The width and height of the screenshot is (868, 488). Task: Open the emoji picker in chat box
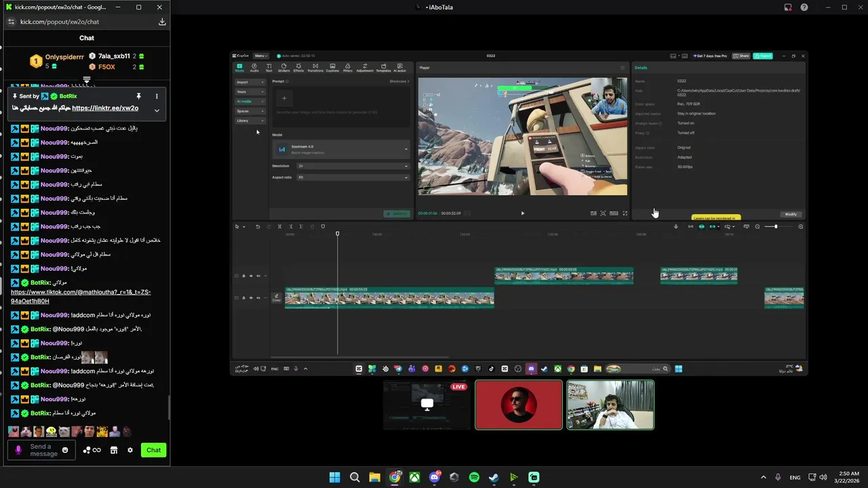pyautogui.click(x=65, y=450)
